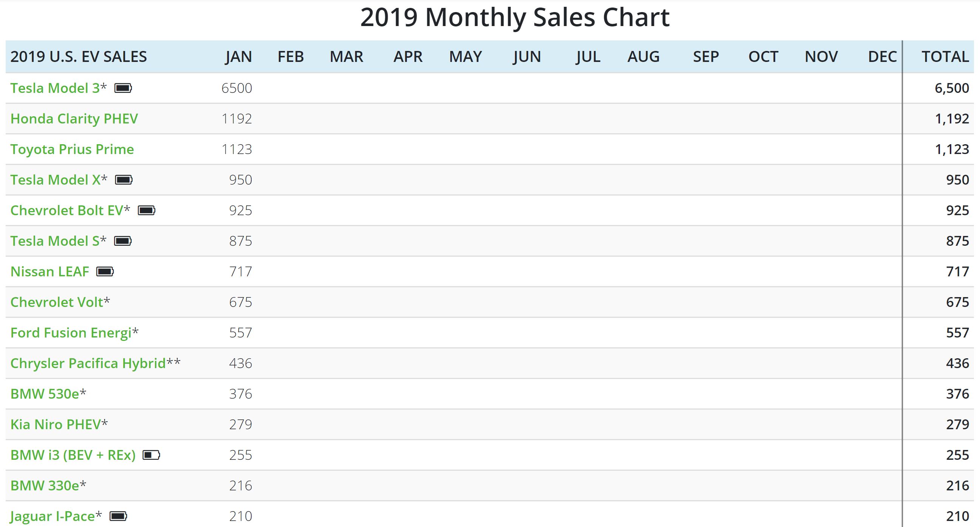This screenshot has width=980, height=527.
Task: Click the battery icon beside Jaguar I-Pace
Action: (118, 516)
